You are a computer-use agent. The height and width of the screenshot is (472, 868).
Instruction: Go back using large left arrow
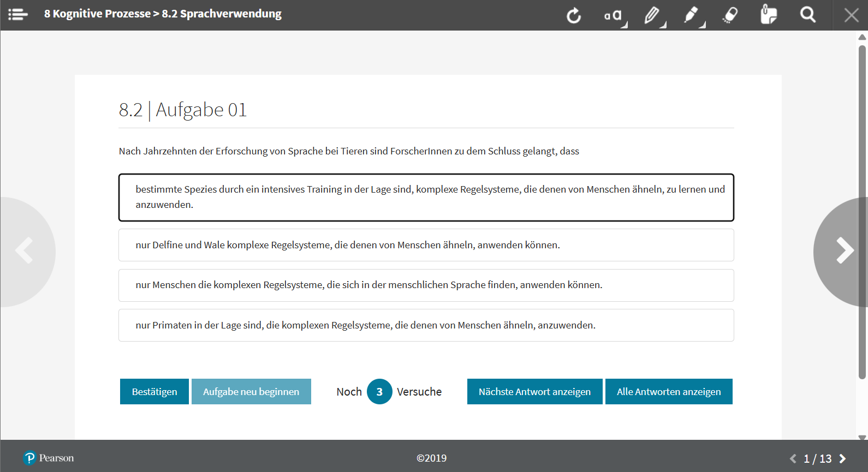25,252
